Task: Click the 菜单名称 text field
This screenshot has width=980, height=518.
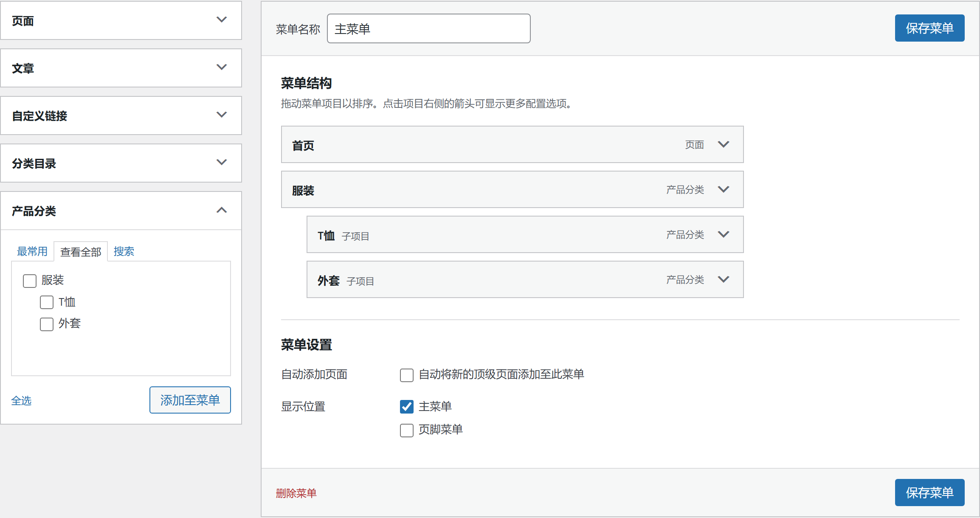Action: point(429,28)
